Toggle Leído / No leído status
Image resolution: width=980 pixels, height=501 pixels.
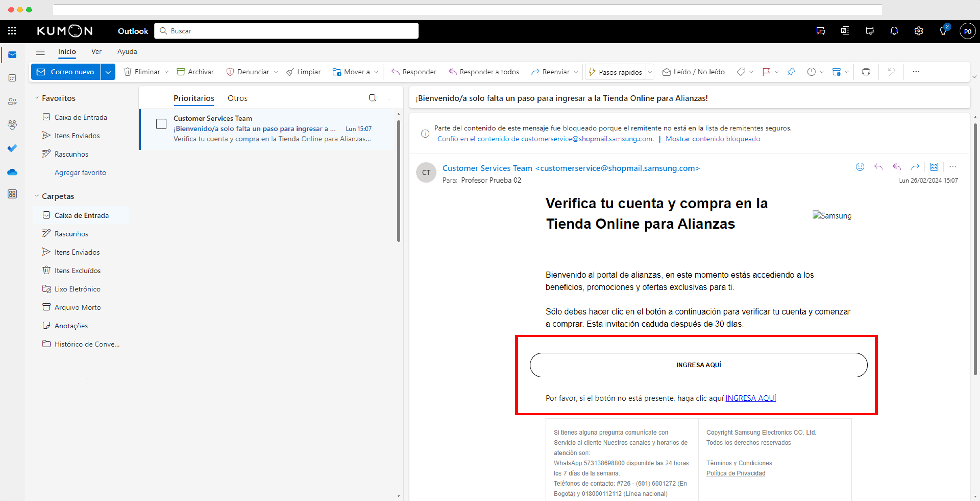click(693, 72)
